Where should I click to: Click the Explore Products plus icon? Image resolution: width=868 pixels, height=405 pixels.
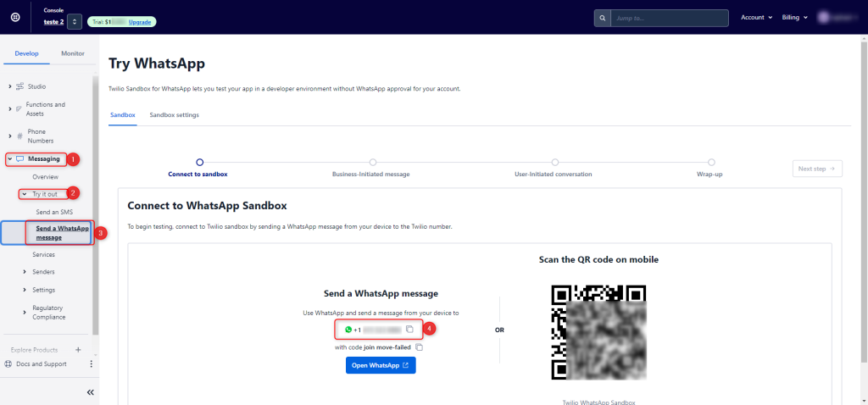pyautogui.click(x=78, y=350)
